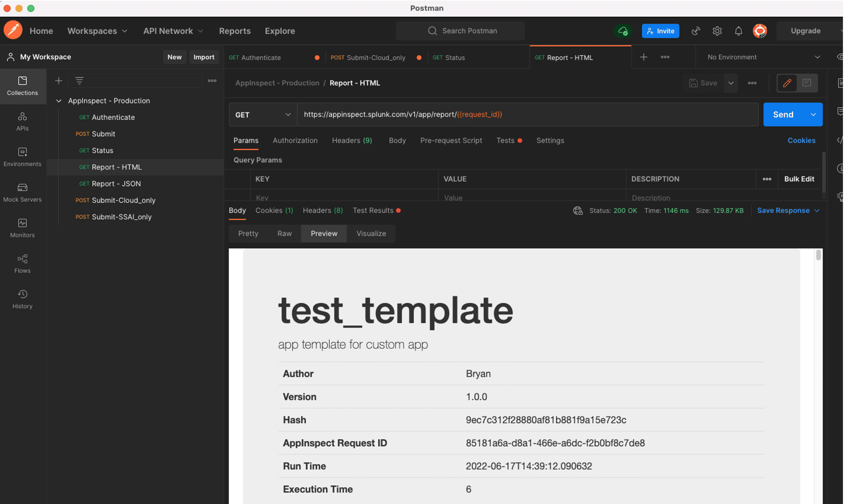This screenshot has height=504, width=844.
Task: Click the satellite capture requests icon
Action: click(x=696, y=31)
